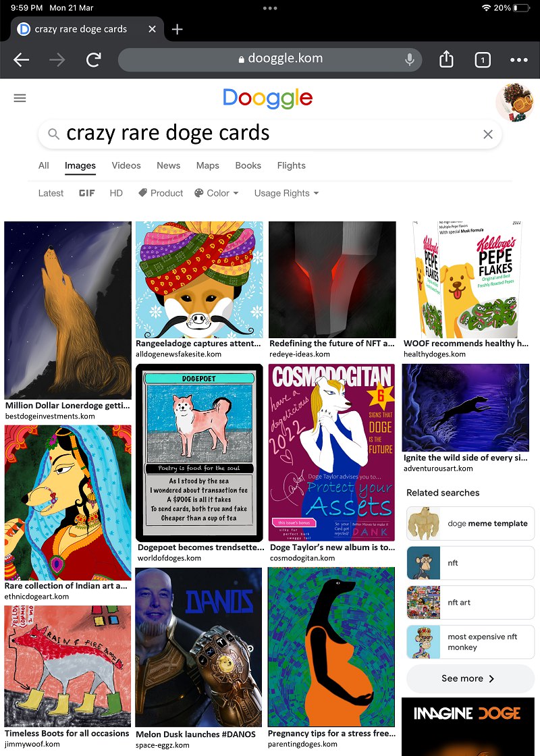This screenshot has width=540, height=756.
Task: Expand the Usage Rights dropdown
Action: pos(286,193)
